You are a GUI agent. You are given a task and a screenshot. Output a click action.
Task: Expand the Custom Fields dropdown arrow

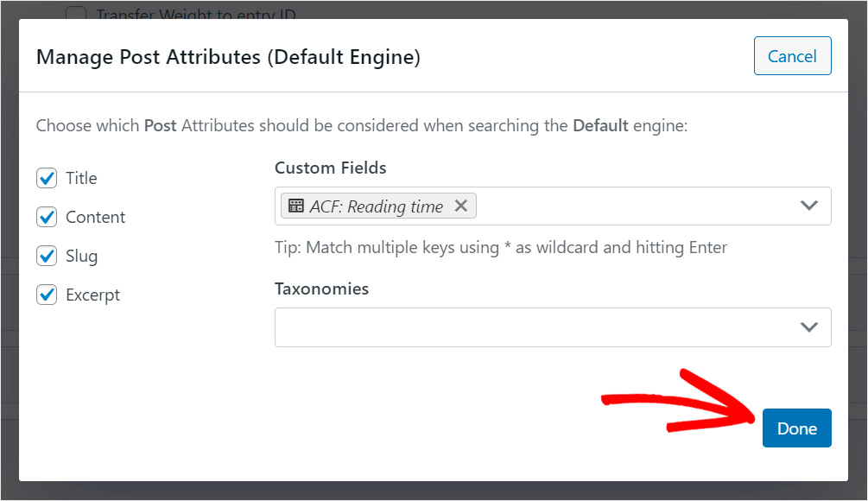pos(808,206)
